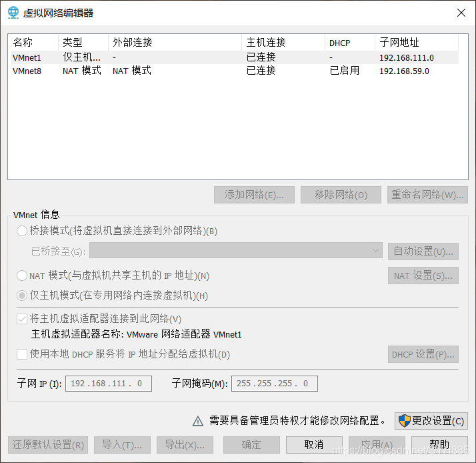Select 仅主机模式 radio button
Screen dimensions: 476x463
click(22, 296)
